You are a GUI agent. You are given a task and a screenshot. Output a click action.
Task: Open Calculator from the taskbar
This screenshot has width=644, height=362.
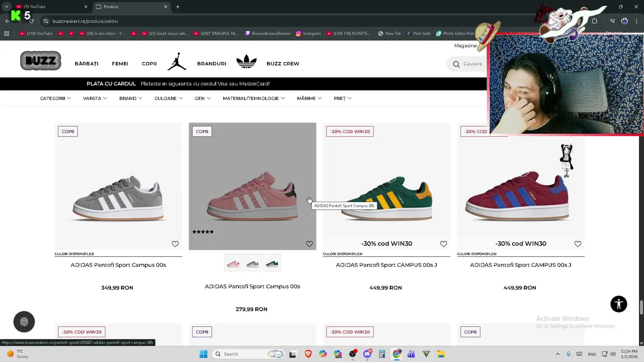click(382, 354)
